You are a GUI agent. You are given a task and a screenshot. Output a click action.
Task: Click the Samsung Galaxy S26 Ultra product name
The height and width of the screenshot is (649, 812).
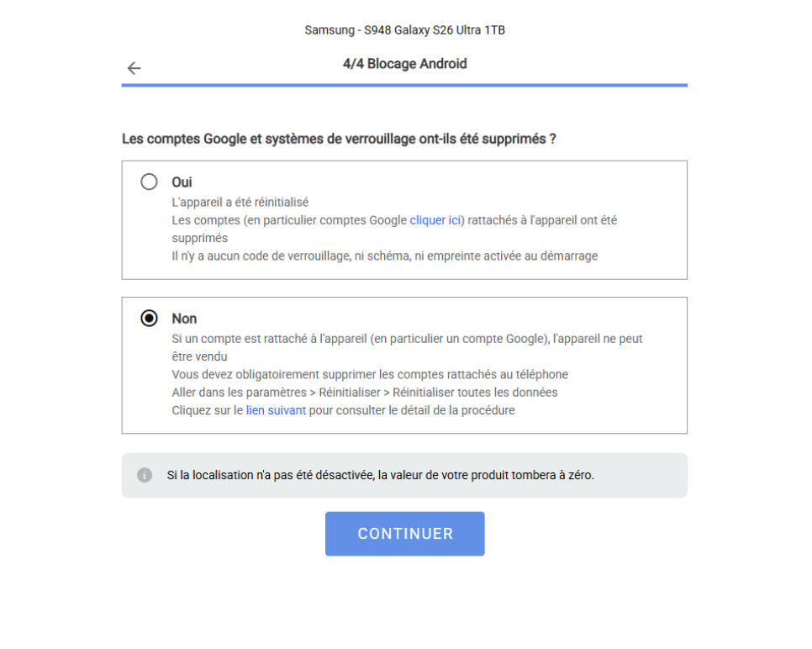404,30
